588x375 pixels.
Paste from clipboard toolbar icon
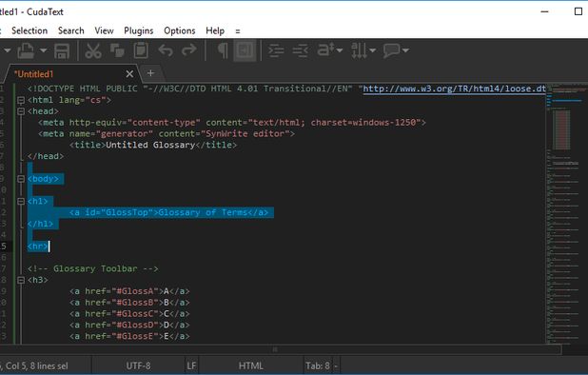click(x=141, y=50)
